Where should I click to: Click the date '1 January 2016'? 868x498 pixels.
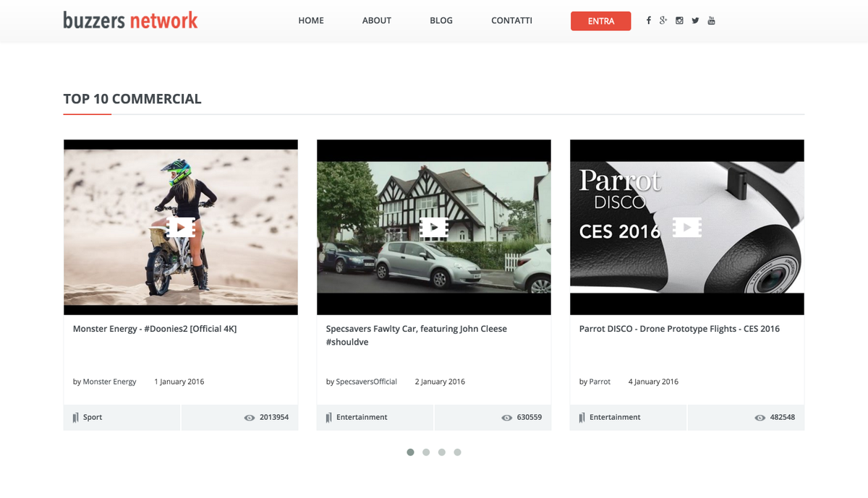(179, 382)
